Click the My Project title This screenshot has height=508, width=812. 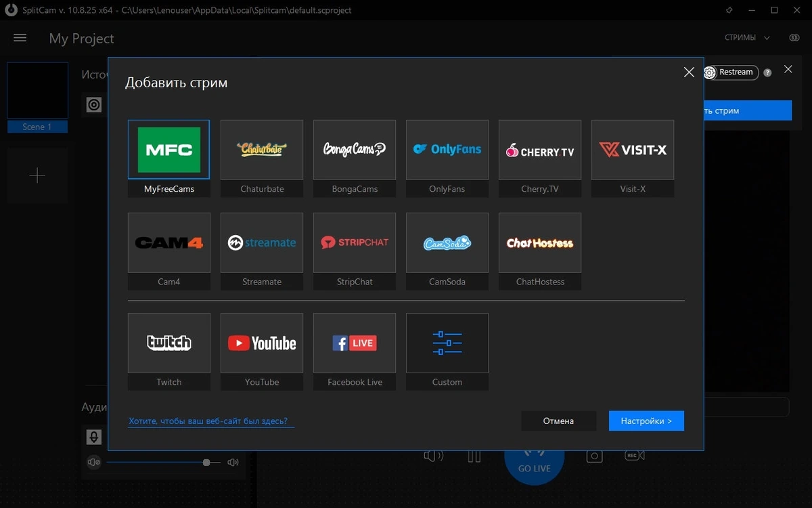click(x=82, y=39)
